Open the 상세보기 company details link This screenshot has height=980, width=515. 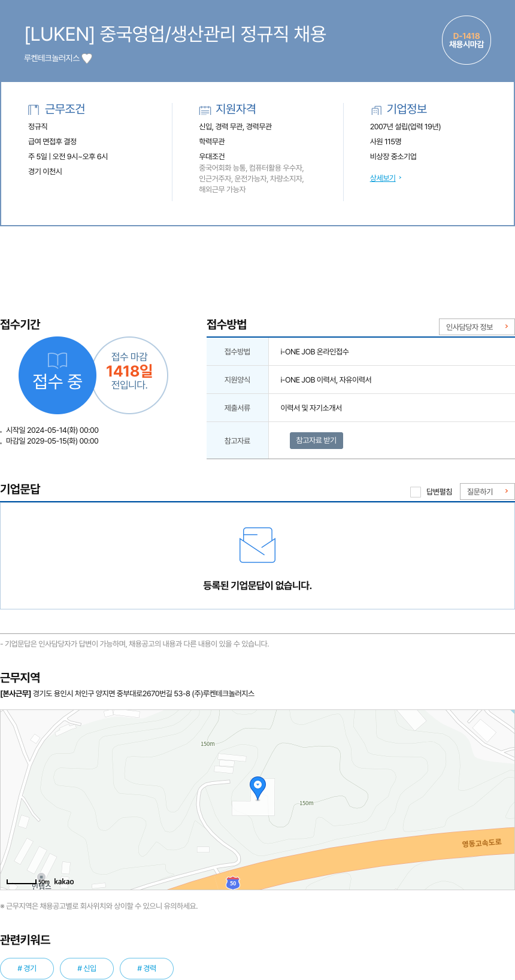383,178
